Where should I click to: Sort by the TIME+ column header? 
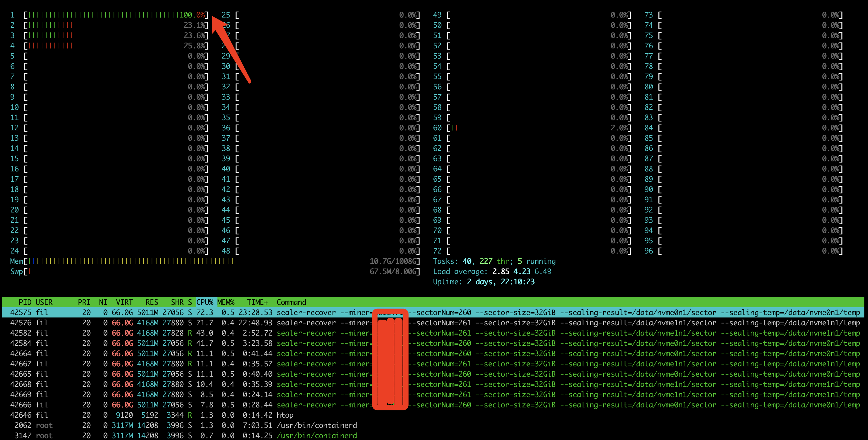(x=257, y=302)
